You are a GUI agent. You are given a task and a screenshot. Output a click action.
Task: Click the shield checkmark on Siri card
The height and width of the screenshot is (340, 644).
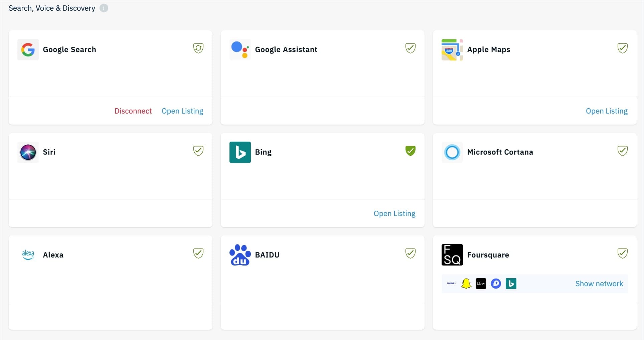pyautogui.click(x=198, y=151)
